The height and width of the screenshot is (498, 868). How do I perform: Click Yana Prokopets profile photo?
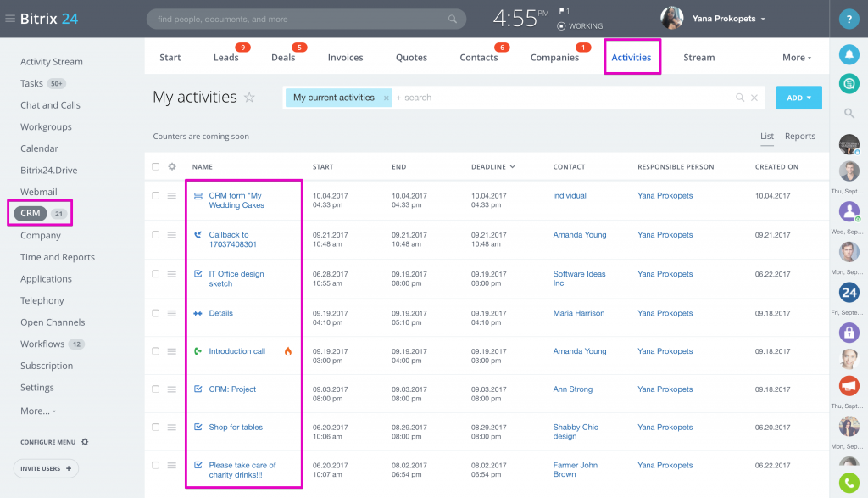click(x=672, y=19)
